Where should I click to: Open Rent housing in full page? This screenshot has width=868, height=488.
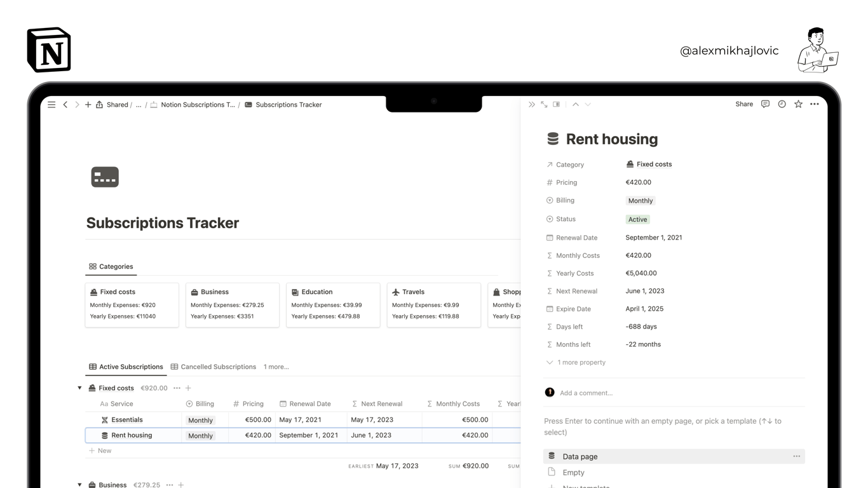coord(544,104)
